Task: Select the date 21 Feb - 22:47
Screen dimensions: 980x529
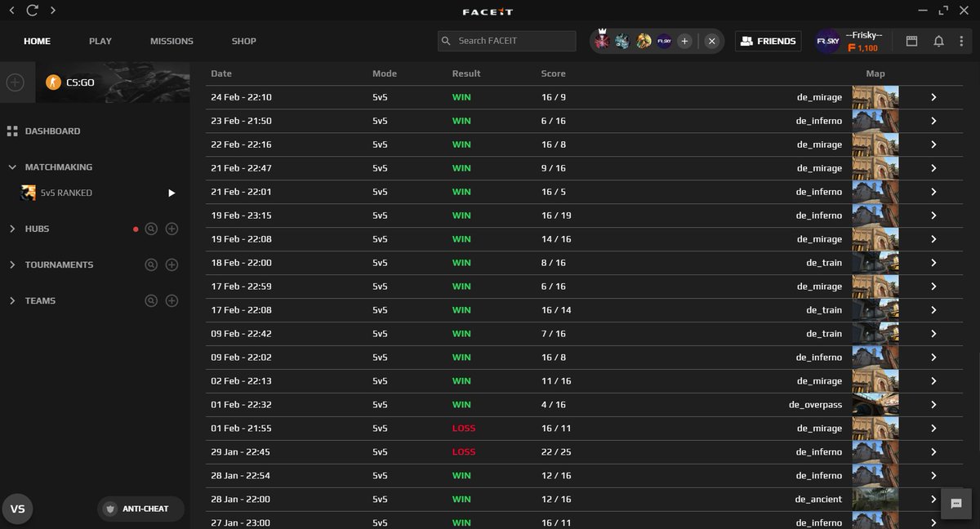Action: pyautogui.click(x=241, y=168)
